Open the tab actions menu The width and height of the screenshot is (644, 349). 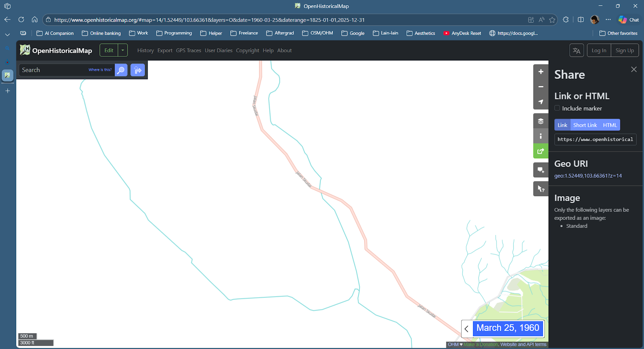click(7, 6)
